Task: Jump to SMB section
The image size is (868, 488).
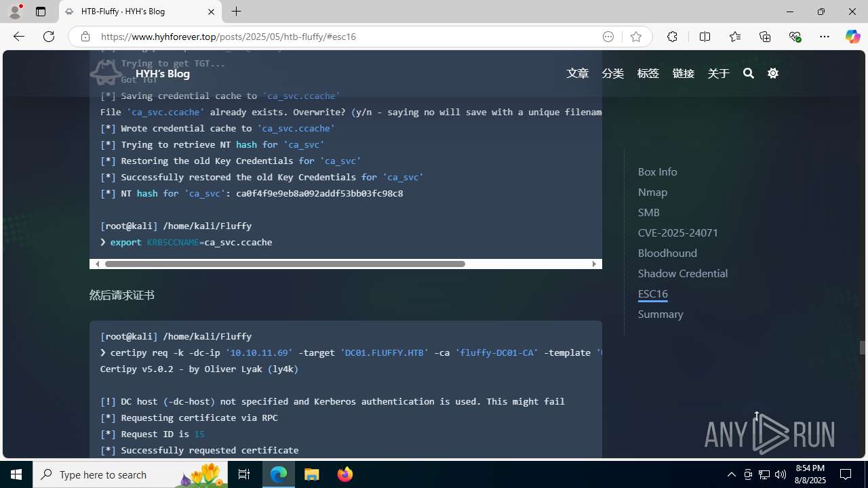Action: (x=648, y=212)
